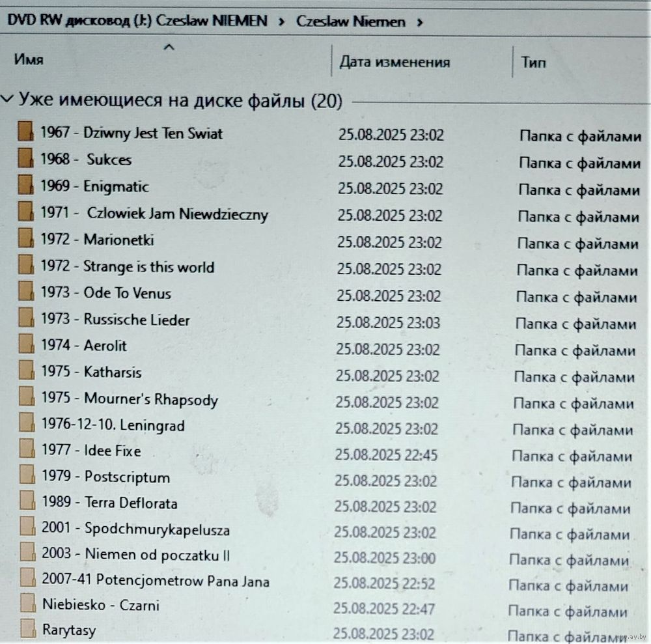This screenshot has height=644, width=651.
Task: Click folder icon beside Niebiesko - Czarni
Action: point(28,602)
